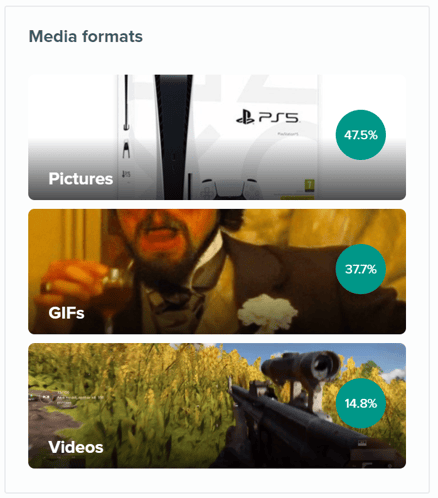Viewport: 438px width, 498px height.
Task: Click the DualSense controller on the PS5 box
Action: click(230, 189)
